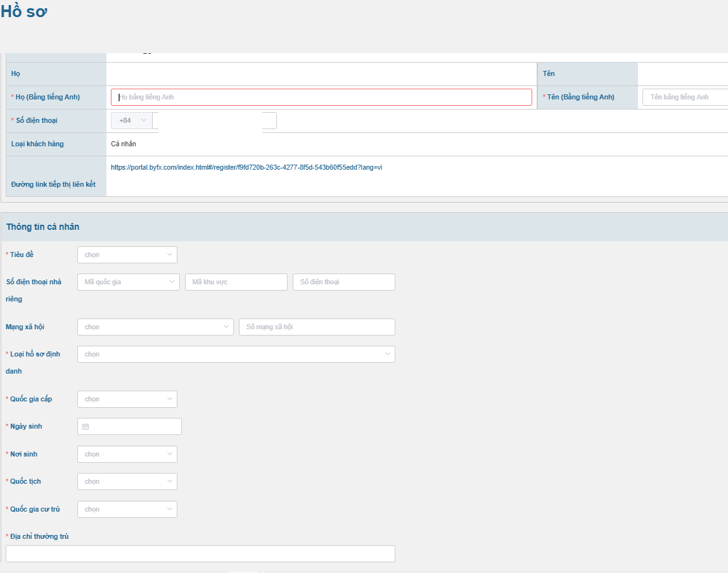Click the Họ (Bằng tiếng Anh) label
Viewport: 728px width, 573px height.
pos(48,98)
